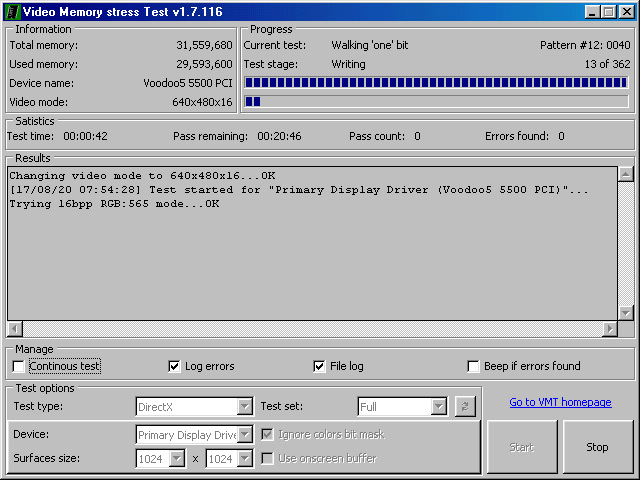640x480 pixels.
Task: Click the Start button
Action: (522, 447)
